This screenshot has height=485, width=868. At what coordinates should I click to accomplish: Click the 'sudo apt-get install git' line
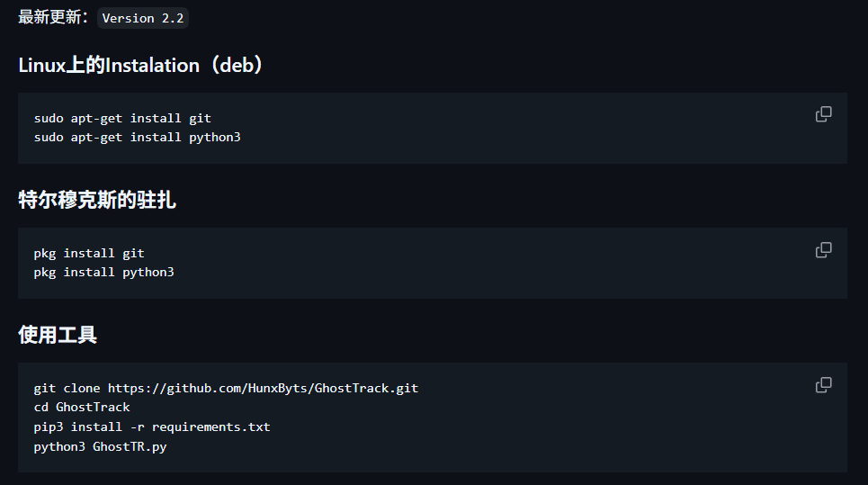click(x=122, y=118)
